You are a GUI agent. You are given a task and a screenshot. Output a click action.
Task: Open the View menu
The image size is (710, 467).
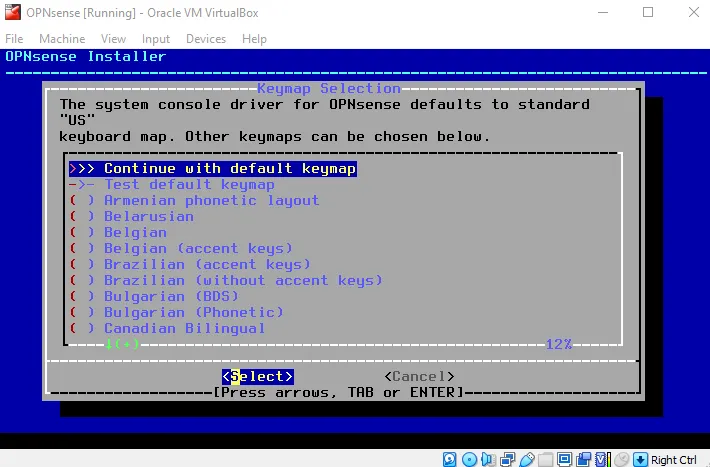[113, 39]
